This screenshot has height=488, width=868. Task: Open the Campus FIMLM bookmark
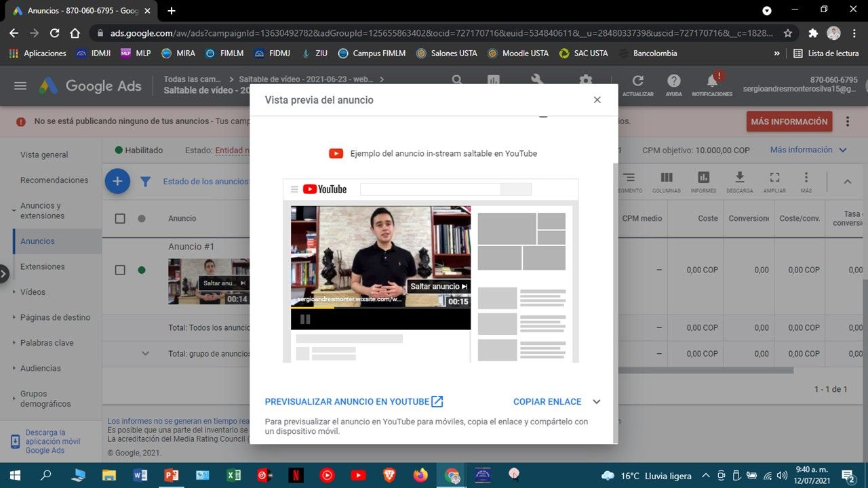(x=371, y=53)
